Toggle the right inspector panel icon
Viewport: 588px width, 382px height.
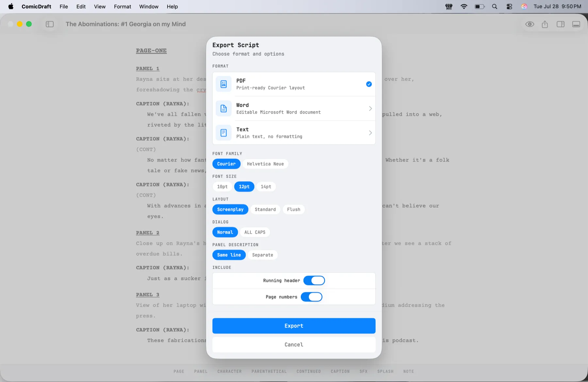[x=561, y=24]
